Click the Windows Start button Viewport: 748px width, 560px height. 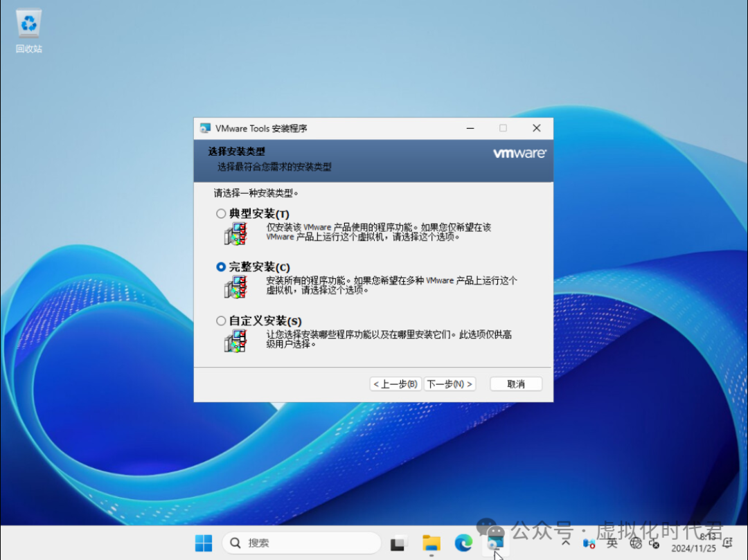click(202, 543)
